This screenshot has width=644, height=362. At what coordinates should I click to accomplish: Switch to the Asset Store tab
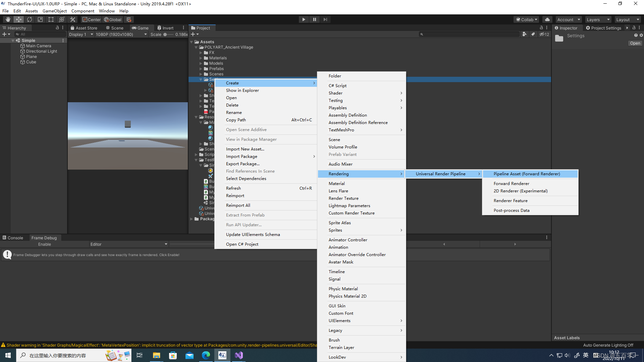[x=84, y=28]
